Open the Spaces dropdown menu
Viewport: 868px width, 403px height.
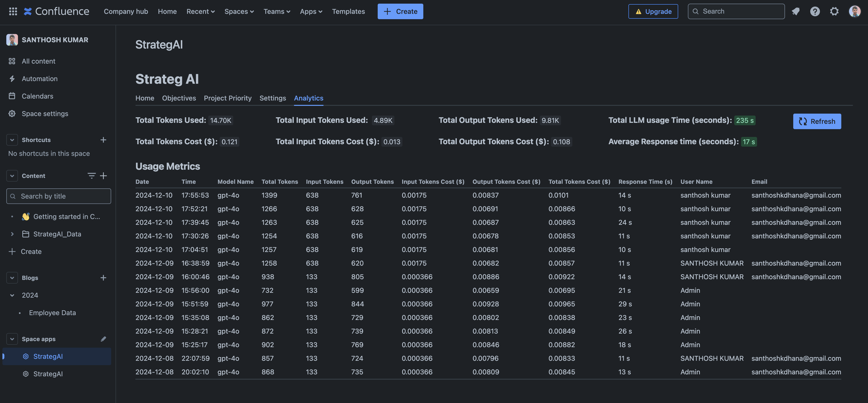[x=239, y=11]
